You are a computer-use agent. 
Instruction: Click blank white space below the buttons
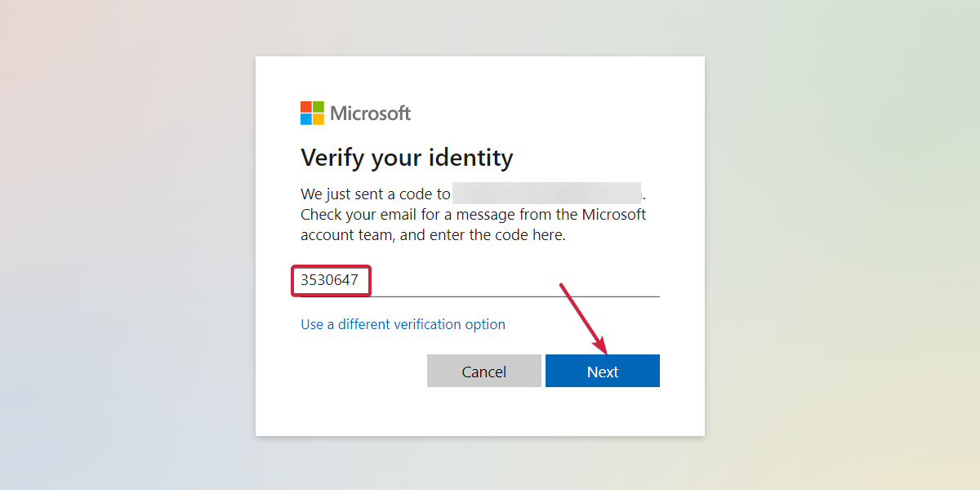480,412
